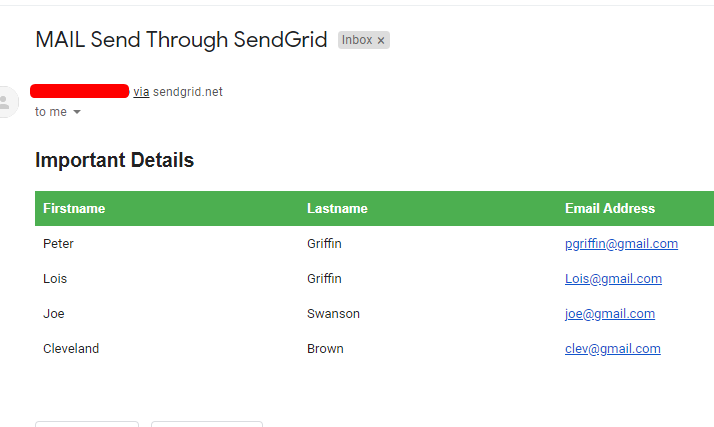Click the Email Address column header

(x=610, y=209)
